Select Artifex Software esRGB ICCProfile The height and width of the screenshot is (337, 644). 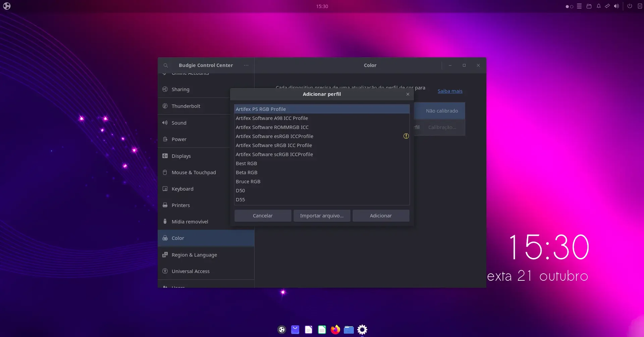(322, 136)
